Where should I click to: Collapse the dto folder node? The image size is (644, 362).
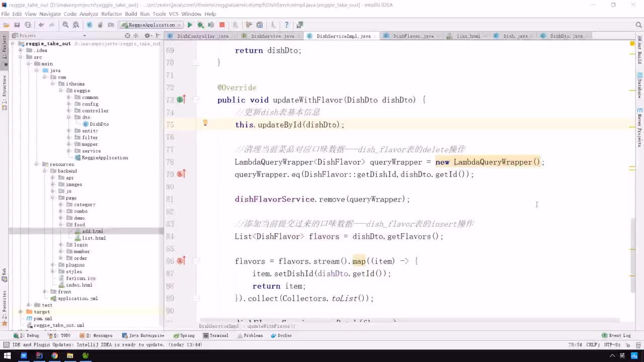[69, 117]
